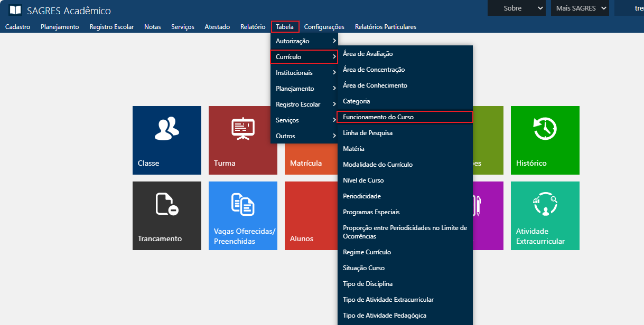Open the Histórico tile with clock icon
Image resolution: width=644 pixels, height=325 pixels.
coord(545,140)
